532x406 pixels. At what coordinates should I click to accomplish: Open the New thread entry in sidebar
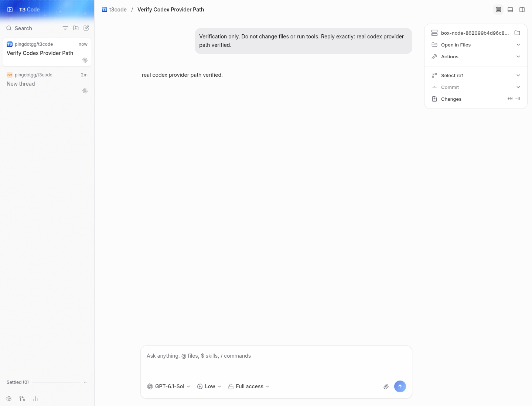coord(47,83)
